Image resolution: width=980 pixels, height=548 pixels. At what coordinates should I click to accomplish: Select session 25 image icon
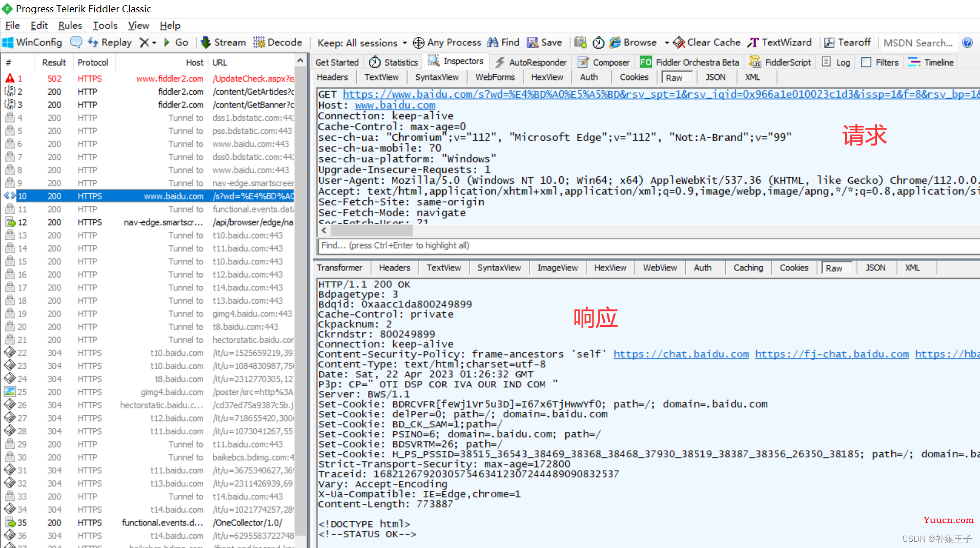coord(10,392)
